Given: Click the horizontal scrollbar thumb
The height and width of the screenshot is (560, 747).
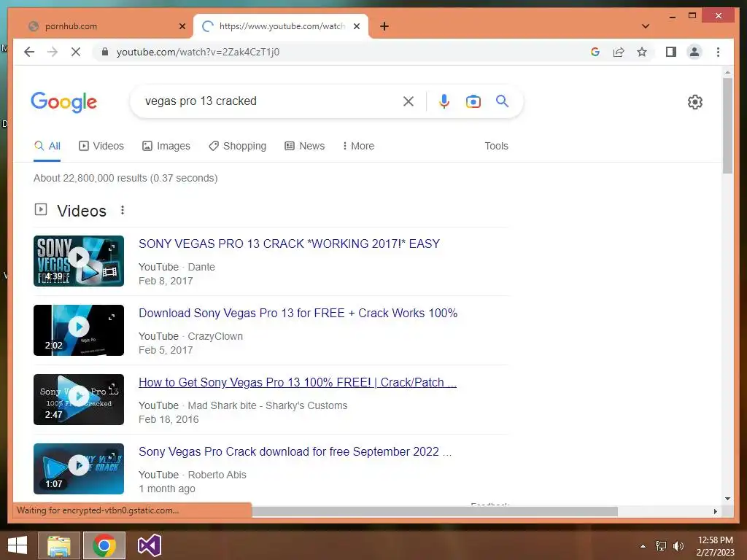Looking at the screenshot, I should tap(435, 511).
